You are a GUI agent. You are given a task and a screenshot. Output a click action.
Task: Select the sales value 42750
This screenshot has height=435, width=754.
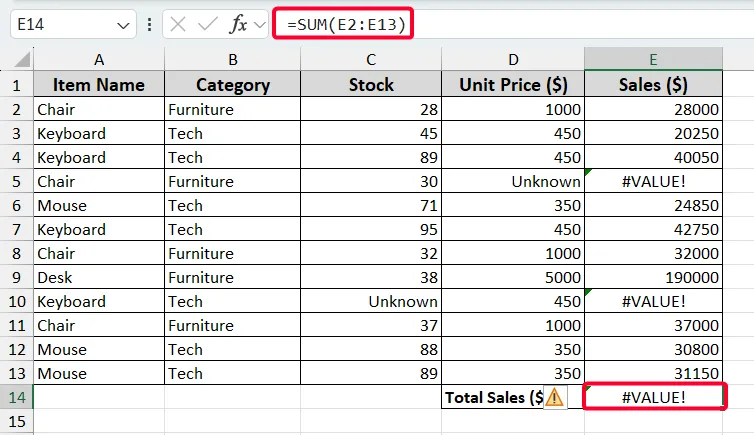(653, 229)
